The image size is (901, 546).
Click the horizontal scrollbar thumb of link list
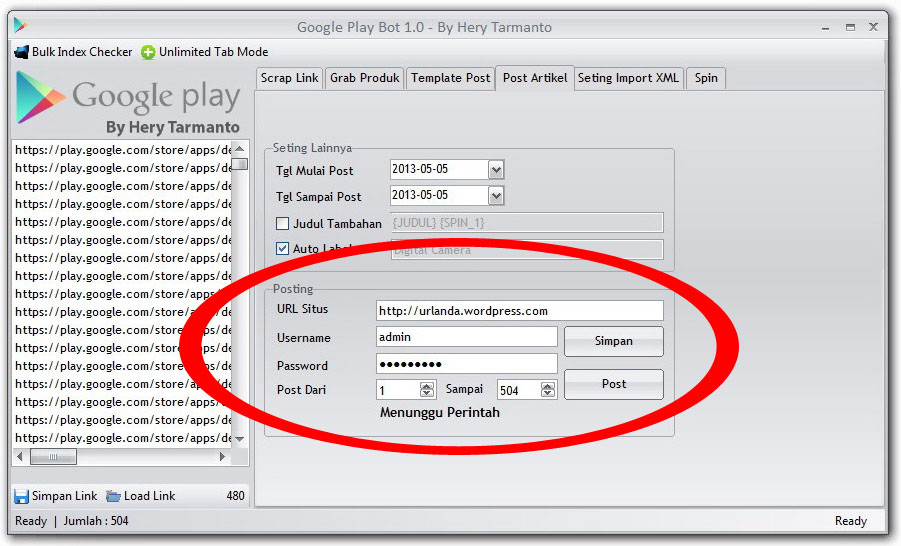[53, 457]
